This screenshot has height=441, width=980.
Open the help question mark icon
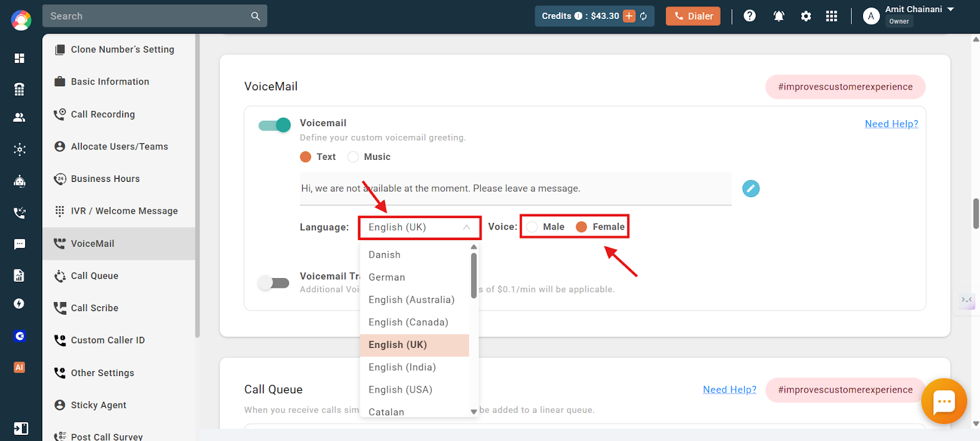tap(750, 16)
